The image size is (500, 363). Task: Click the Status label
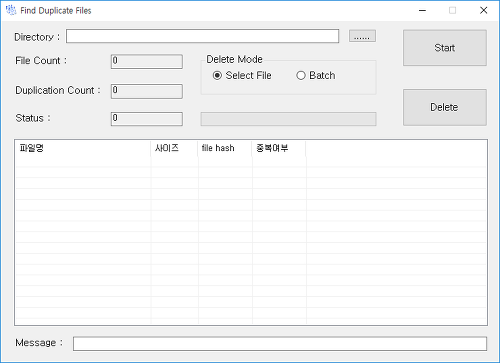pyautogui.click(x=33, y=118)
